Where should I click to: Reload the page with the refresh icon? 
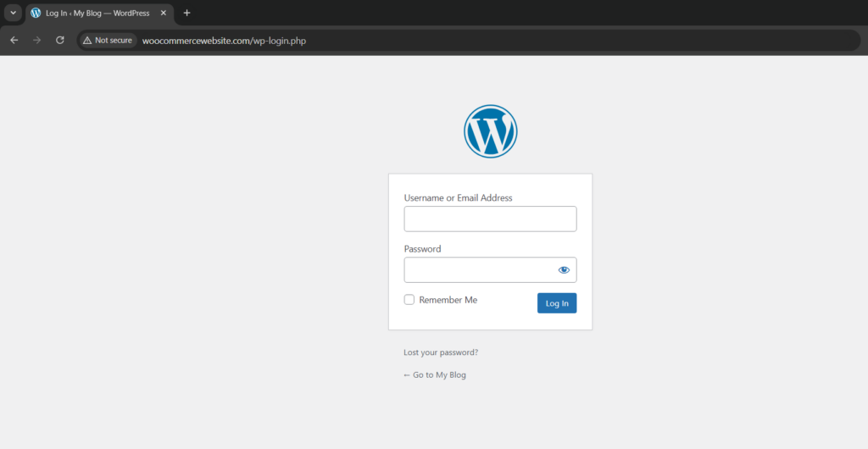point(60,41)
